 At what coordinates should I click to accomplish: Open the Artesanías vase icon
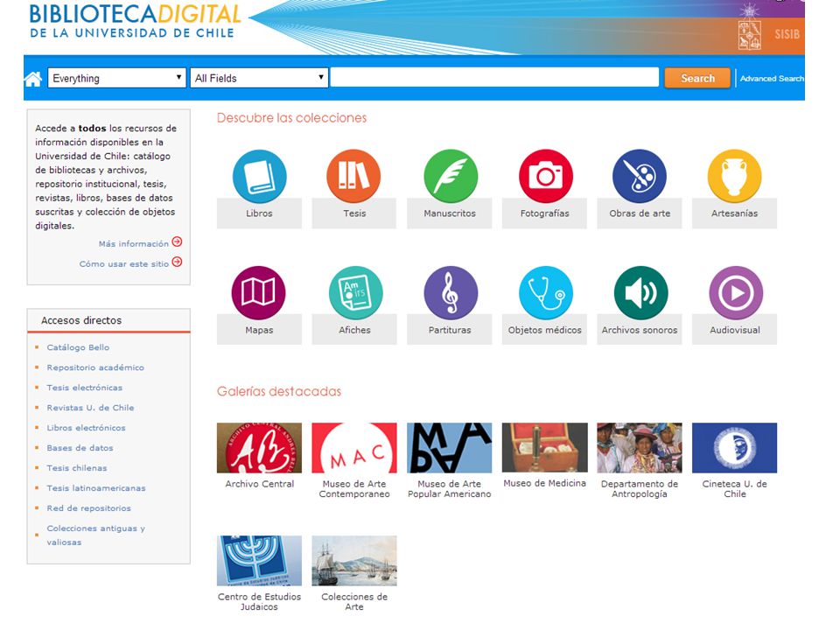[734, 176]
